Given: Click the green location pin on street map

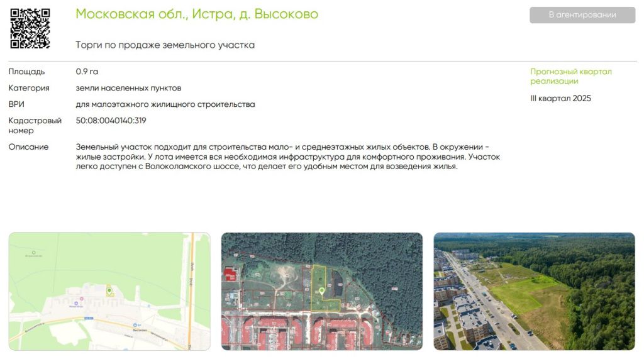Looking at the screenshot, I should coord(109,290).
